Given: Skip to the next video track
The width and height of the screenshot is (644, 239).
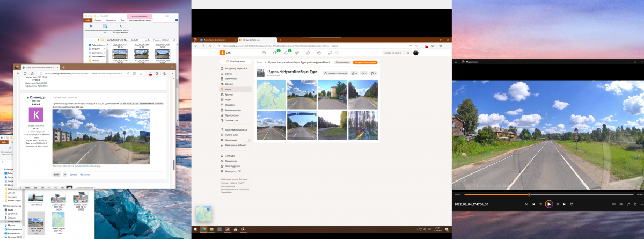Looking at the screenshot, I should (564, 204).
